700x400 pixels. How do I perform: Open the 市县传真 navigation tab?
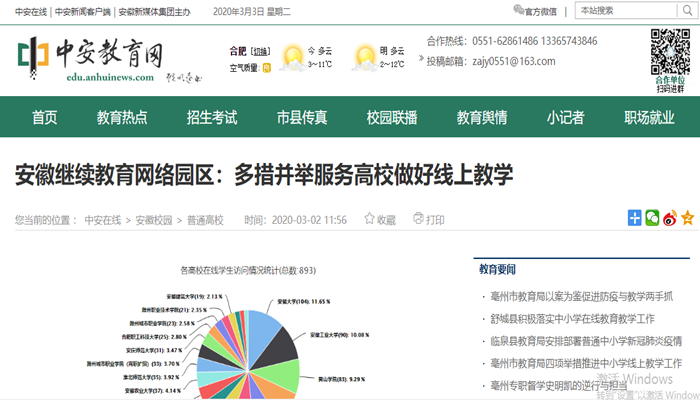pos(302,117)
